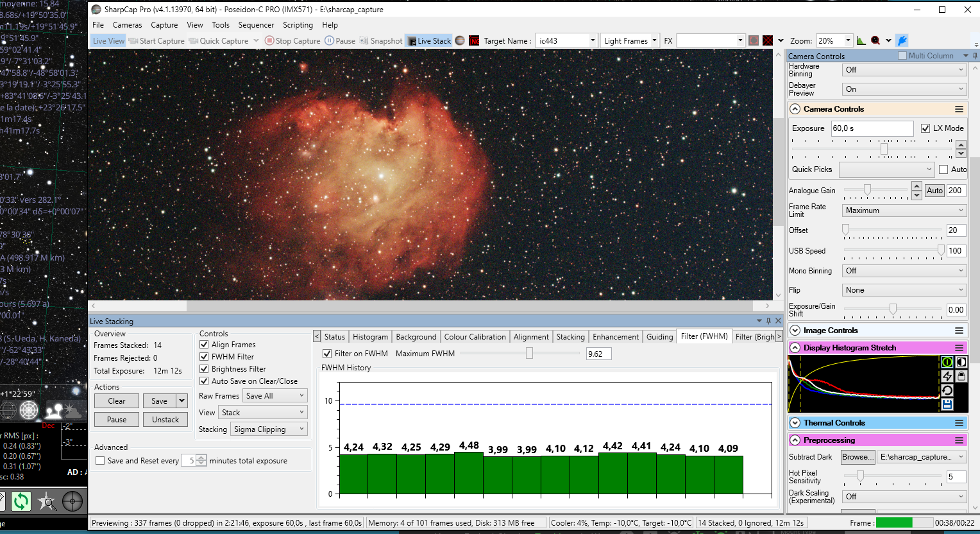
Task: Take a Snapshot from toolbar
Action: (x=381, y=40)
